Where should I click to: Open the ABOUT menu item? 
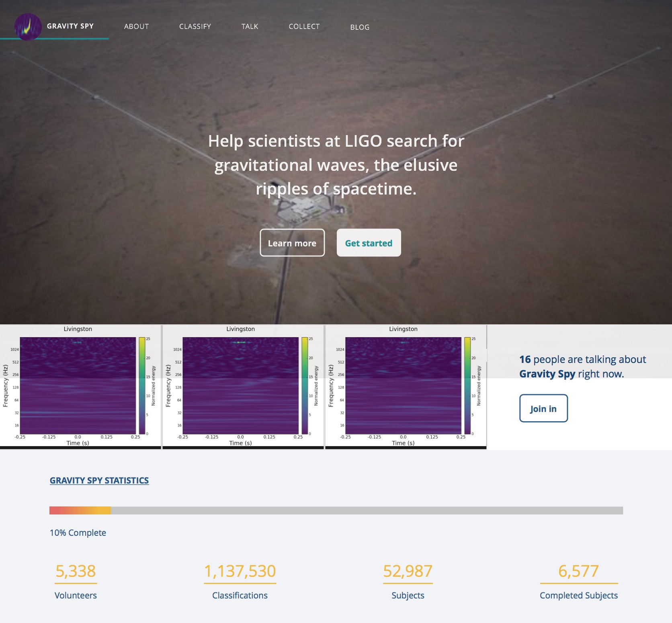click(136, 27)
